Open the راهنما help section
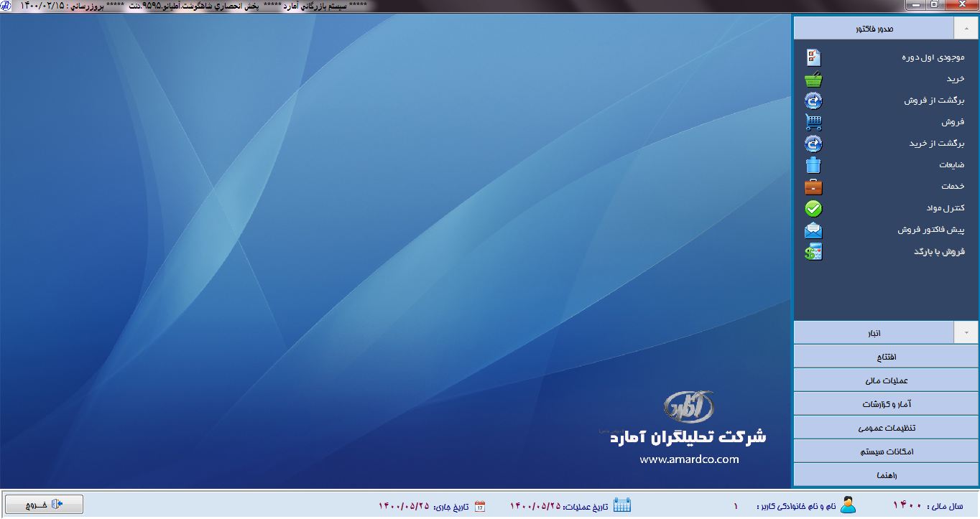This screenshot has height=519, width=980. pos(886,475)
